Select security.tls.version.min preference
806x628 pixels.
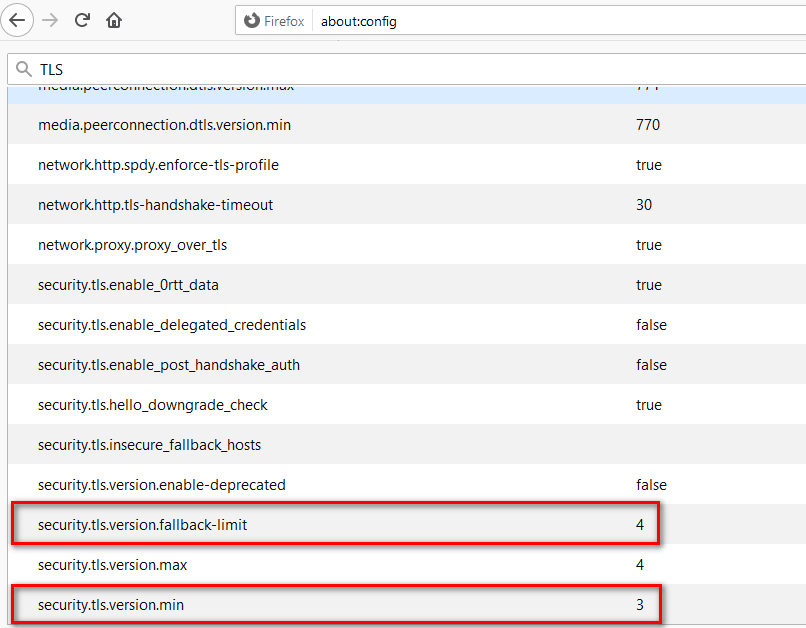click(111, 605)
